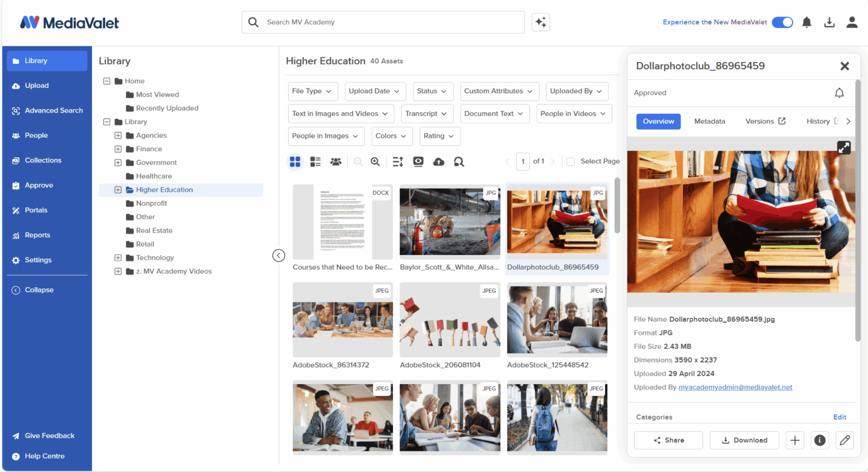Collapse the Home tree node
This screenshot has width=868, height=472.
coord(107,81)
